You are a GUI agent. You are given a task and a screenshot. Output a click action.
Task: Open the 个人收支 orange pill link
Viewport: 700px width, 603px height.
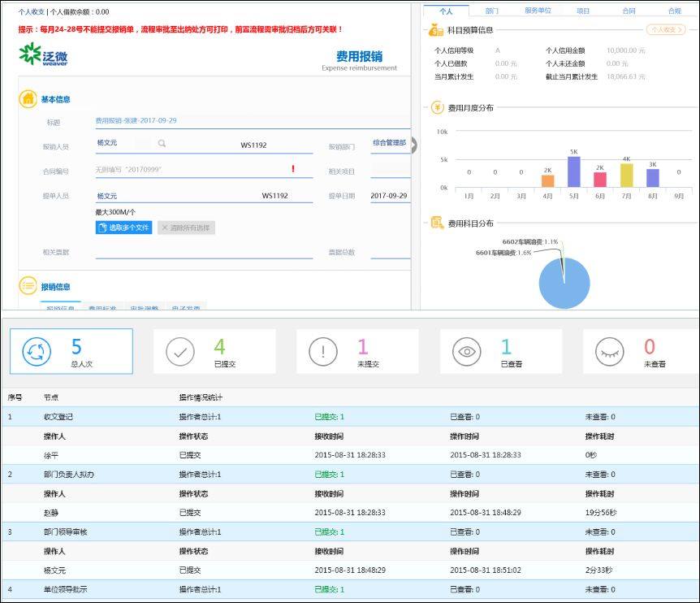[666, 30]
